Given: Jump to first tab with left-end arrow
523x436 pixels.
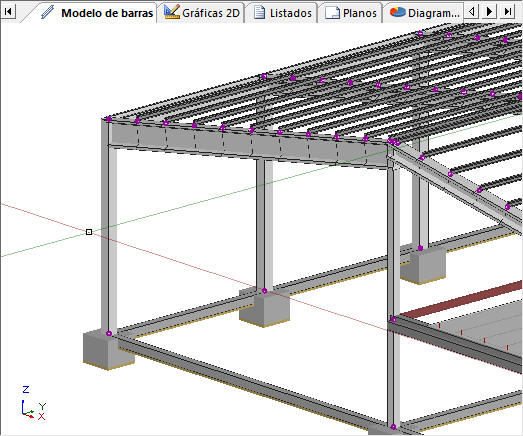Looking at the screenshot, I should click(x=8, y=12).
